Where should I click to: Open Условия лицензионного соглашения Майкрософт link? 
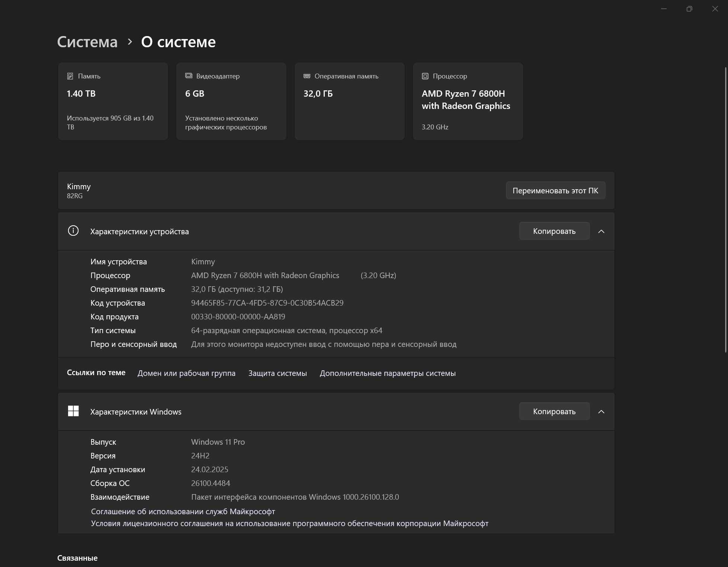pos(290,523)
